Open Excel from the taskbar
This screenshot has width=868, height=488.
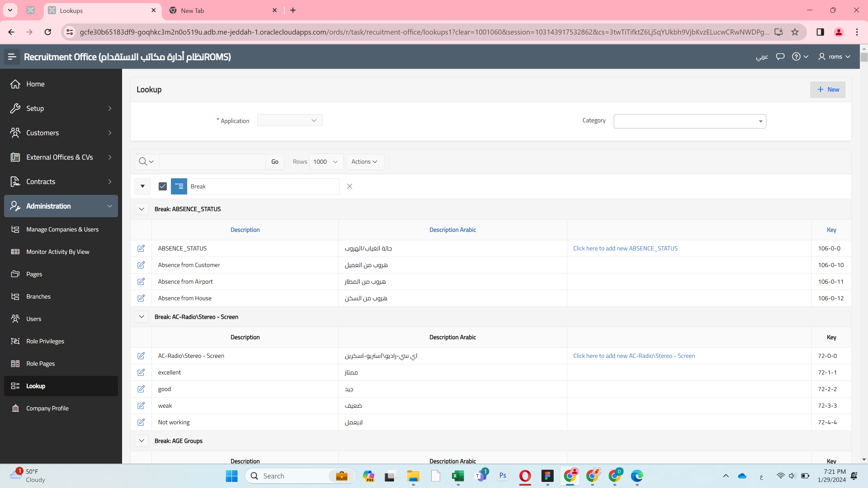(458, 476)
